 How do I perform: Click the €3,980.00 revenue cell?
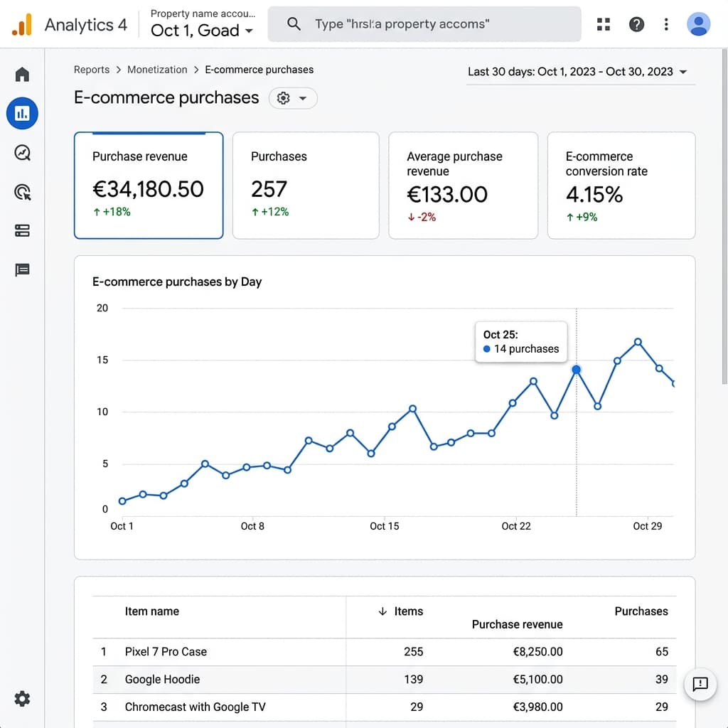tap(537, 707)
